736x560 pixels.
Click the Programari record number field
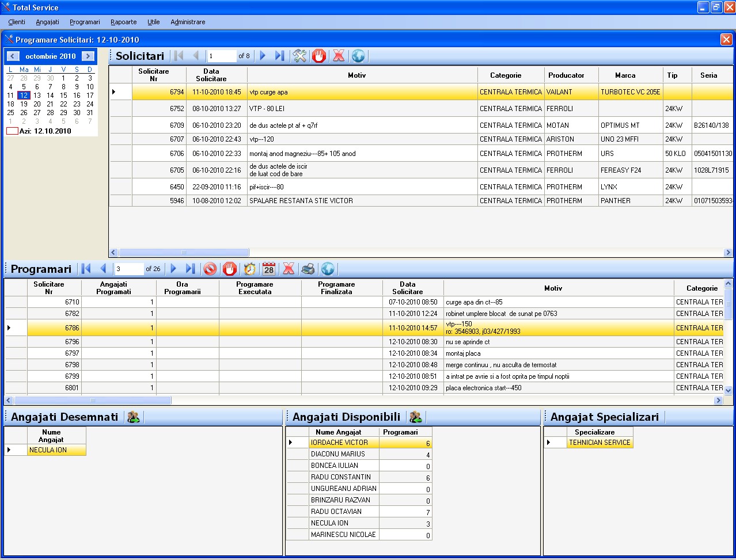(129, 269)
